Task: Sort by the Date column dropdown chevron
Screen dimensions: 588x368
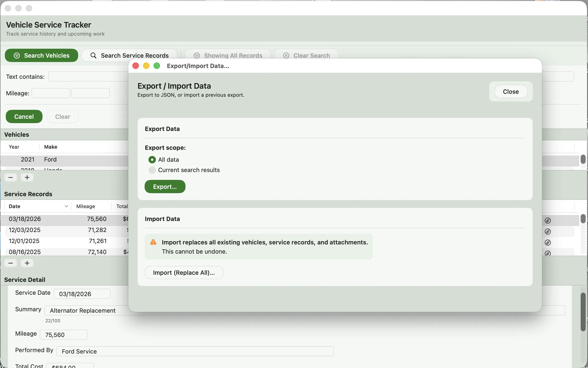Action: point(66,206)
